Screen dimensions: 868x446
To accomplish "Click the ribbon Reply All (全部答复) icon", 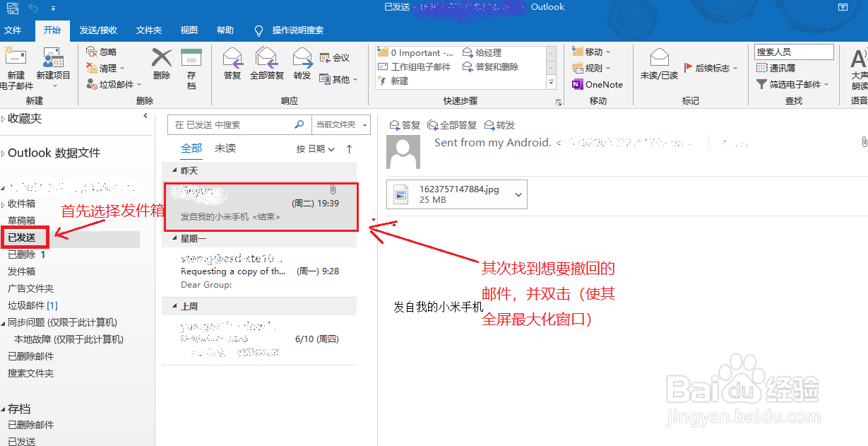I will pyautogui.click(x=267, y=57).
